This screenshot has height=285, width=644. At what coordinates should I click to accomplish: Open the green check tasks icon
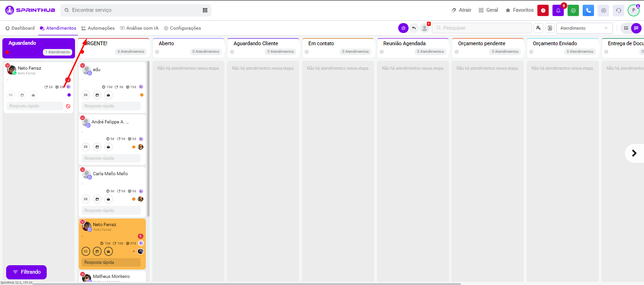click(x=573, y=10)
